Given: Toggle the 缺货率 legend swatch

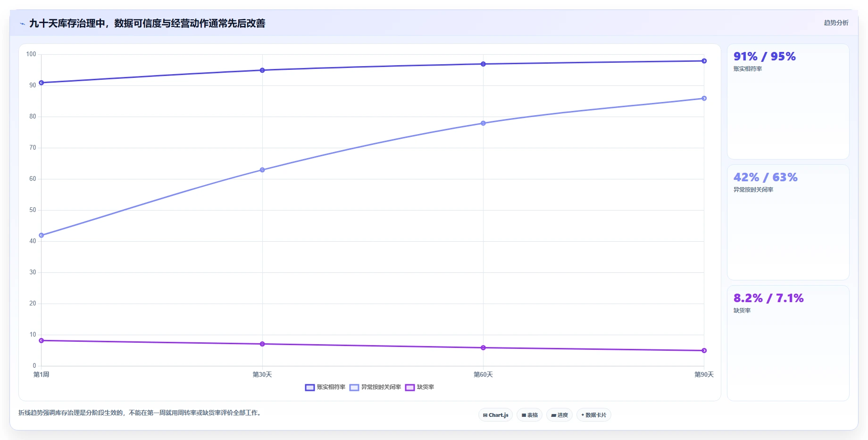Looking at the screenshot, I should point(410,387).
